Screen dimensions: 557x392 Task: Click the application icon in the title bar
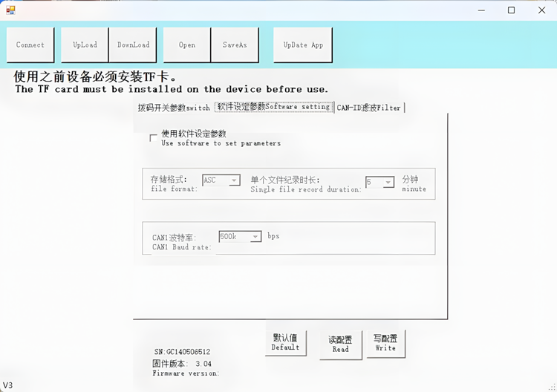(x=10, y=10)
